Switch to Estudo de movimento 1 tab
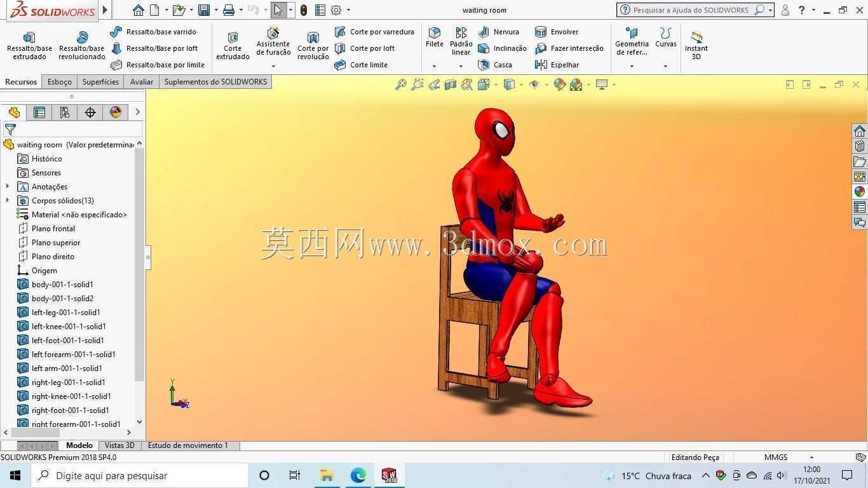Viewport: 868px width, 488px height. 187,445
